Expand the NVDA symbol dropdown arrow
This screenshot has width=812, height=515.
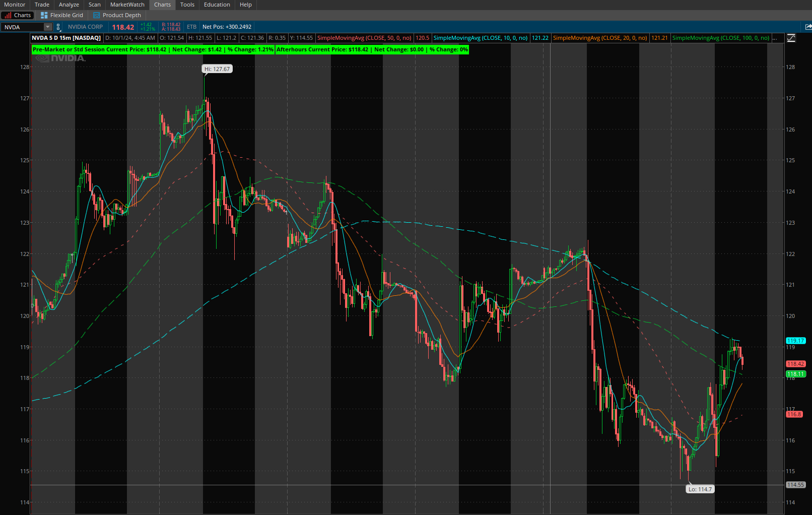(x=47, y=27)
